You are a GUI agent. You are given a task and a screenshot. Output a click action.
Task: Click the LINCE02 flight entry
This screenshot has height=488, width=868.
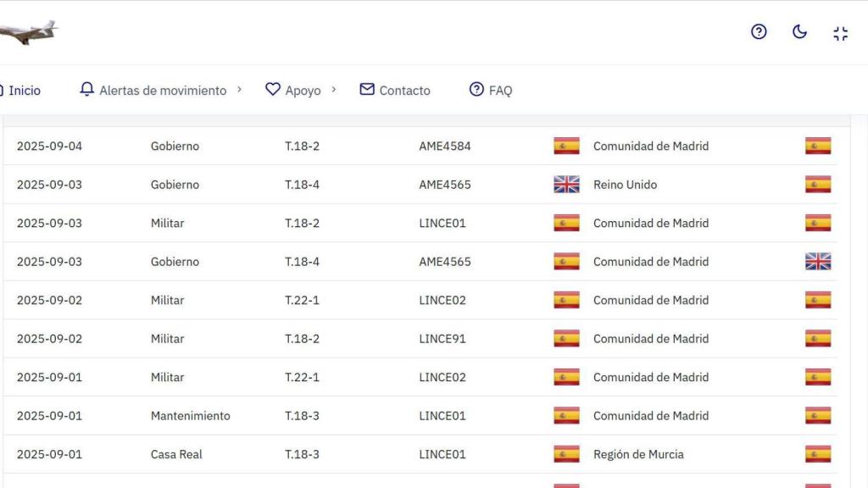click(442, 300)
